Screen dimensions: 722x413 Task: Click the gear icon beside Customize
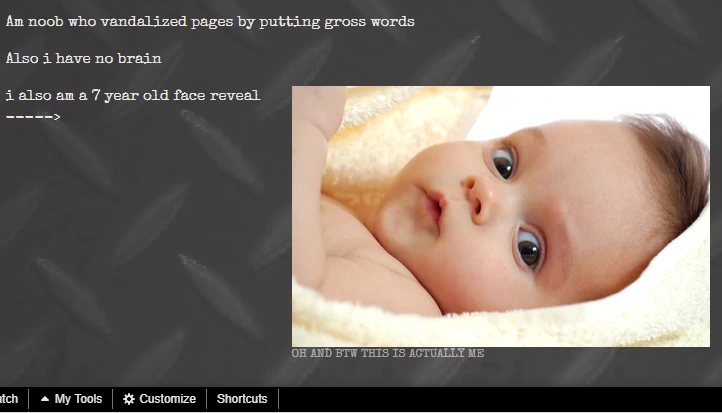[129, 399]
